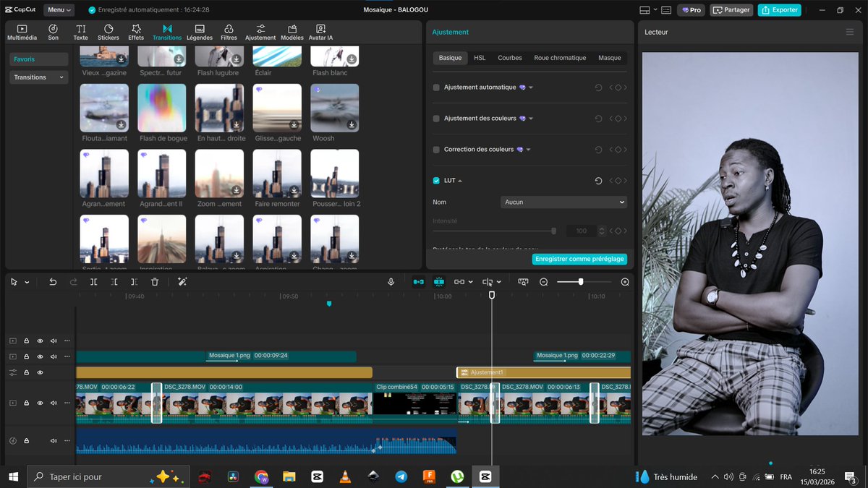Screen dimensions: 868x488
Task: Add a keyframe diamond for LUT row
Action: (x=618, y=181)
